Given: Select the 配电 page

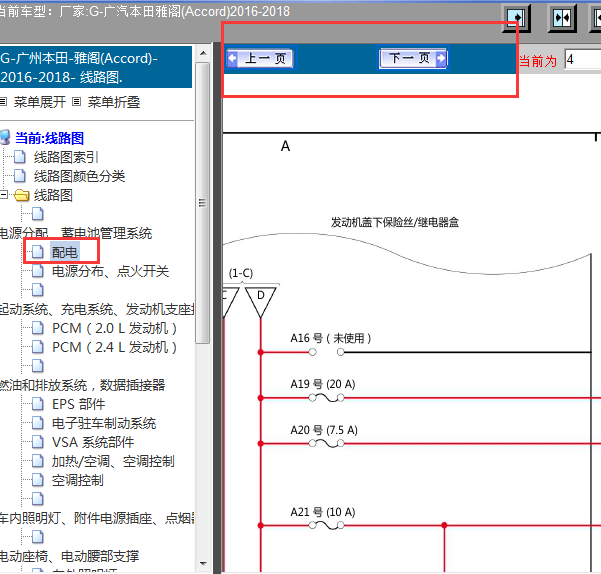Looking at the screenshot, I should click(65, 252).
